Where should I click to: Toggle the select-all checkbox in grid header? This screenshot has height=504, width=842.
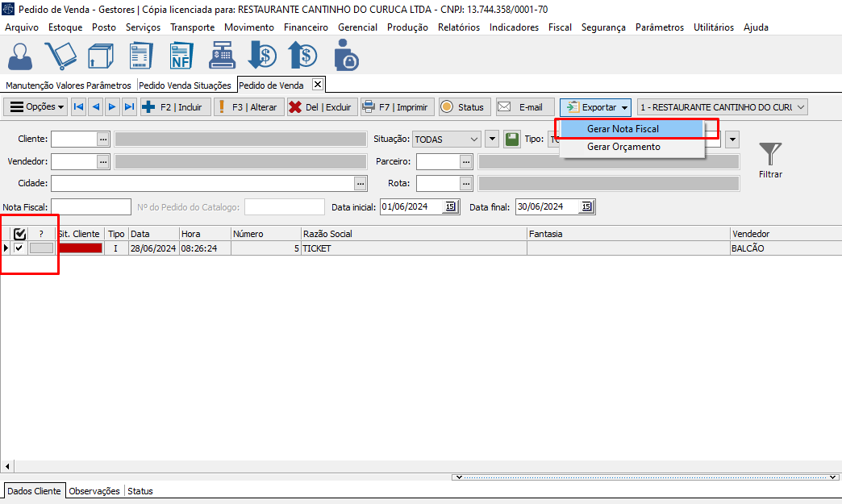coord(19,234)
